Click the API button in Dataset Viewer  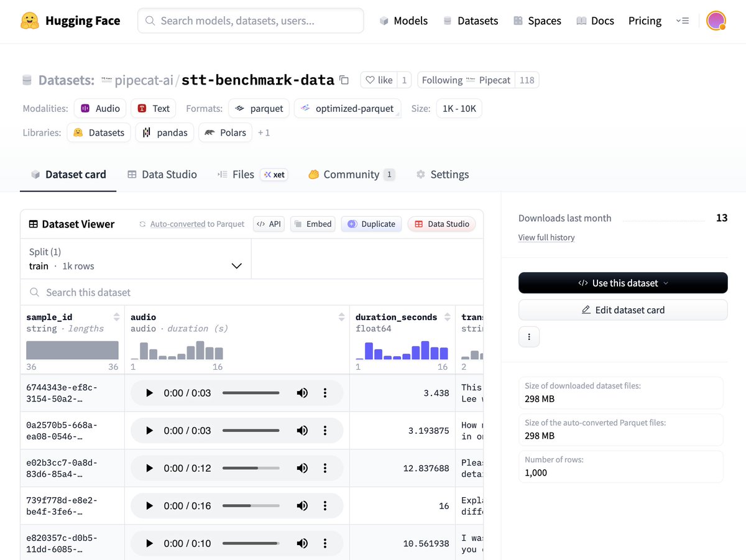click(x=269, y=224)
